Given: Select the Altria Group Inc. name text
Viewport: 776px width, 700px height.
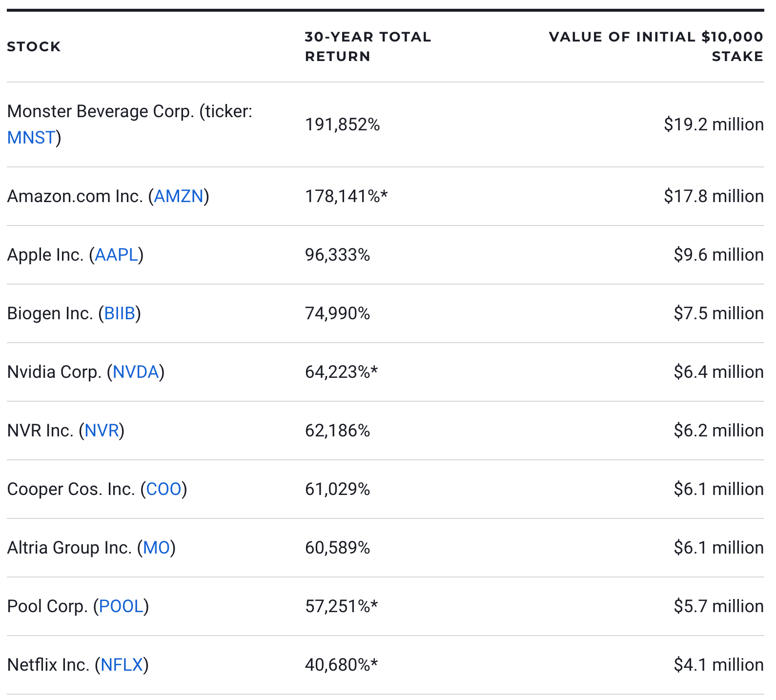Looking at the screenshot, I should click(x=70, y=548).
